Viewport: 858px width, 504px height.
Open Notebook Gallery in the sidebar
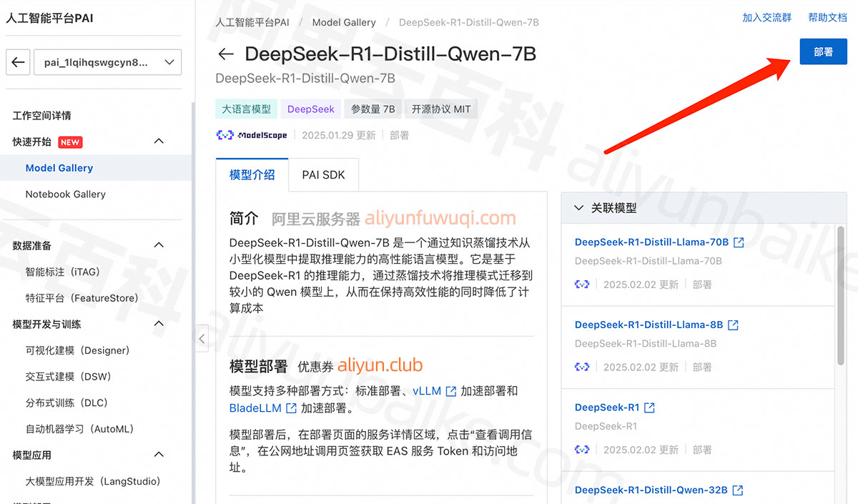[x=65, y=194]
